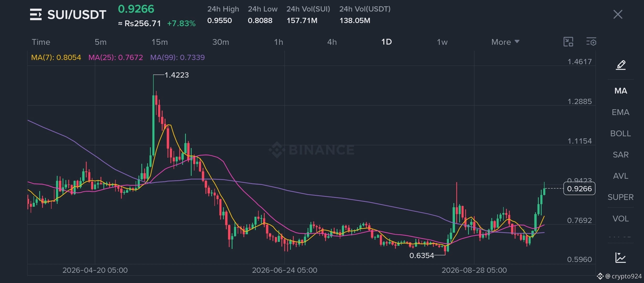
Task: Click the SUI/USDT pair title
Action: tap(77, 15)
